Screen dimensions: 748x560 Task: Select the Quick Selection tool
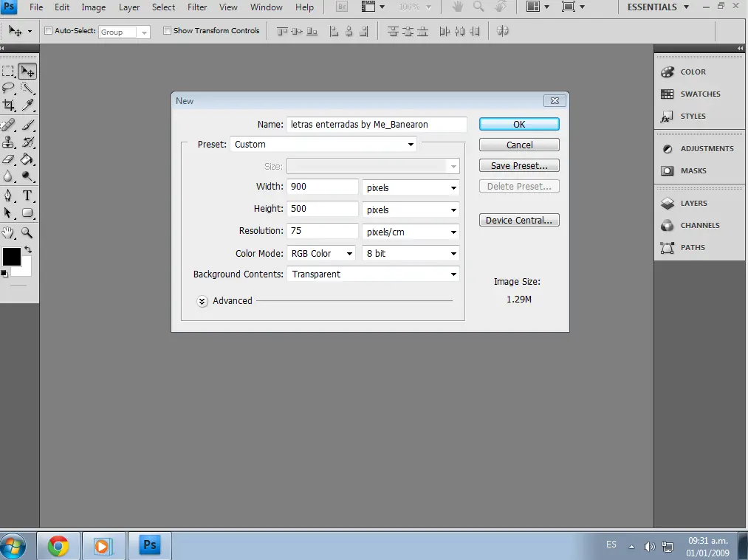[27, 89]
